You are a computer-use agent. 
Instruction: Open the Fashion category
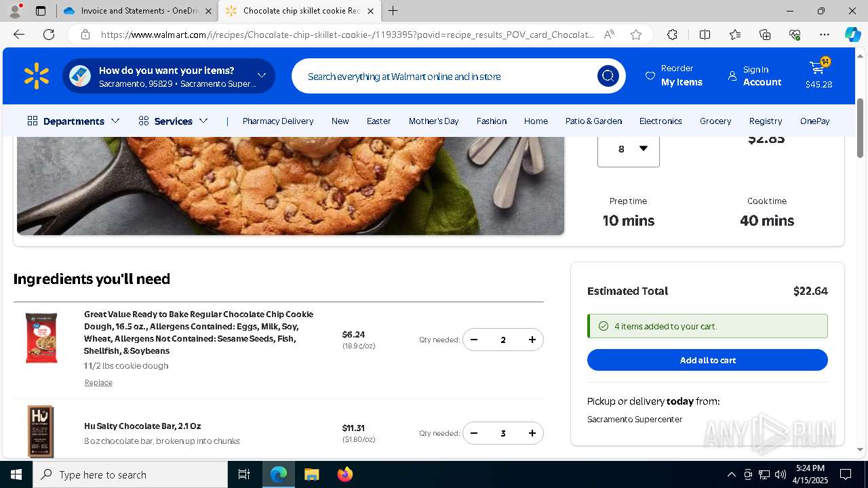click(492, 121)
